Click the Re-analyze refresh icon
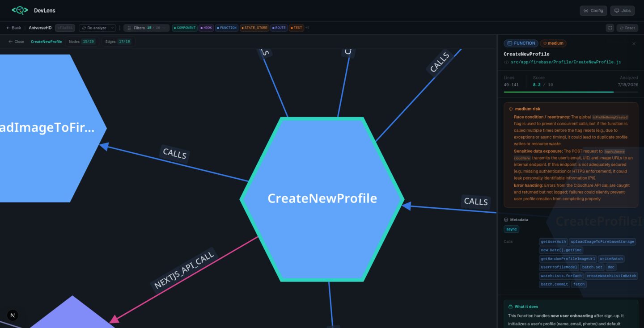This screenshot has height=328, width=644. [84, 28]
